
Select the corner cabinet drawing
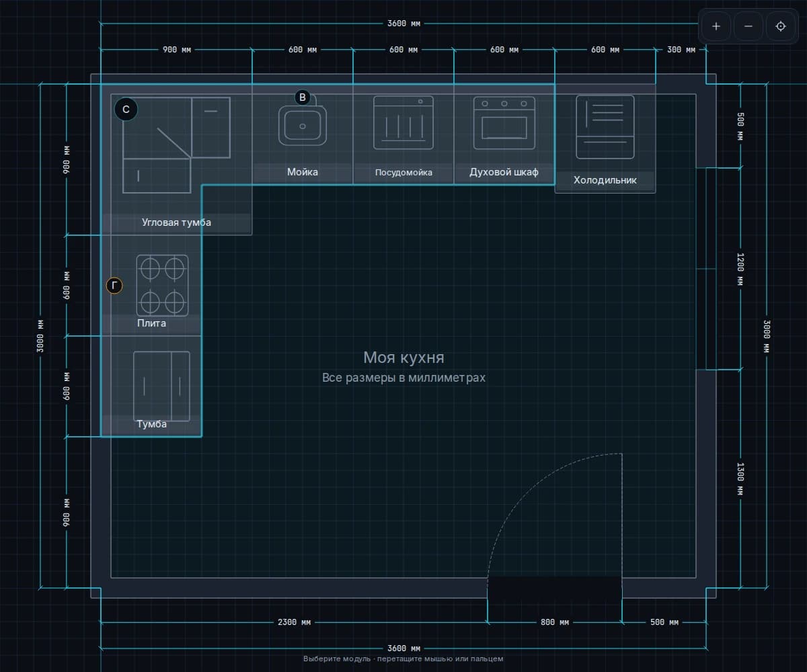(x=176, y=145)
